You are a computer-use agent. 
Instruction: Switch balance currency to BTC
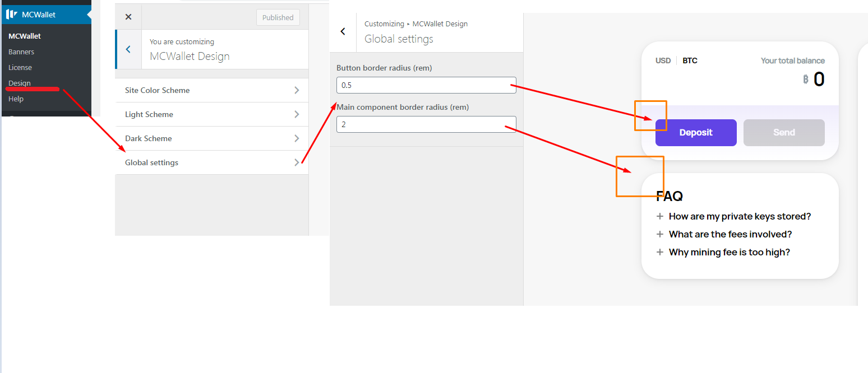pyautogui.click(x=690, y=60)
